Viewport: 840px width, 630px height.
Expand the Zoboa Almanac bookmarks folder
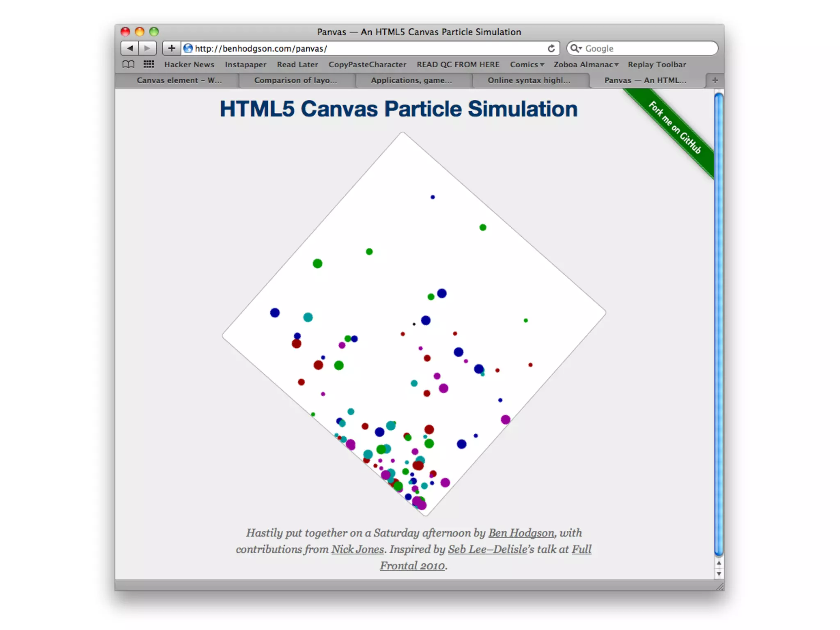point(586,64)
